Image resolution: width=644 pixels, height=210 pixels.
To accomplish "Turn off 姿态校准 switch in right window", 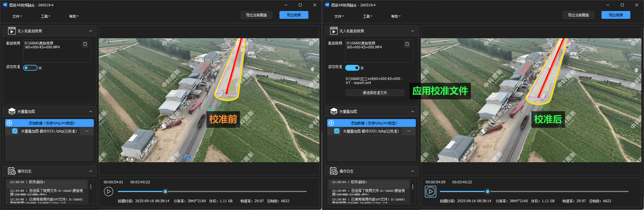I will pos(352,68).
